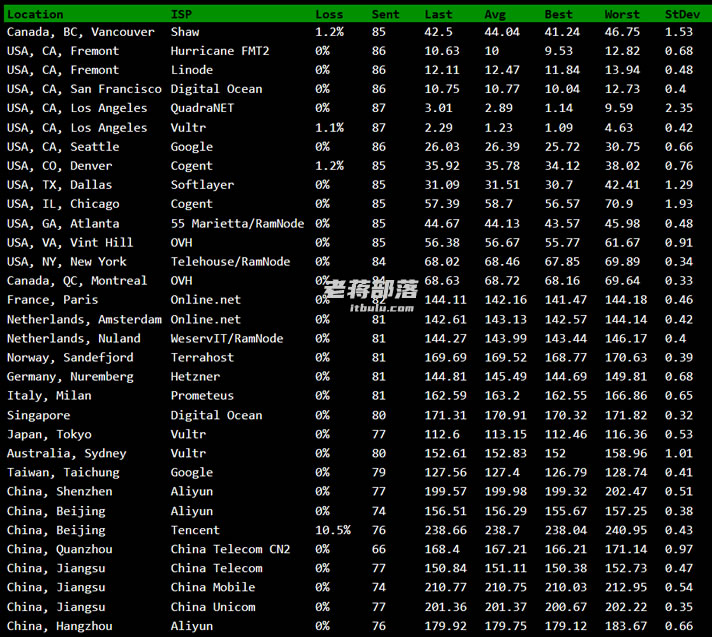712x637 pixels.
Task: Select 'USA, CA, San Francisco' location
Action: click(84, 89)
